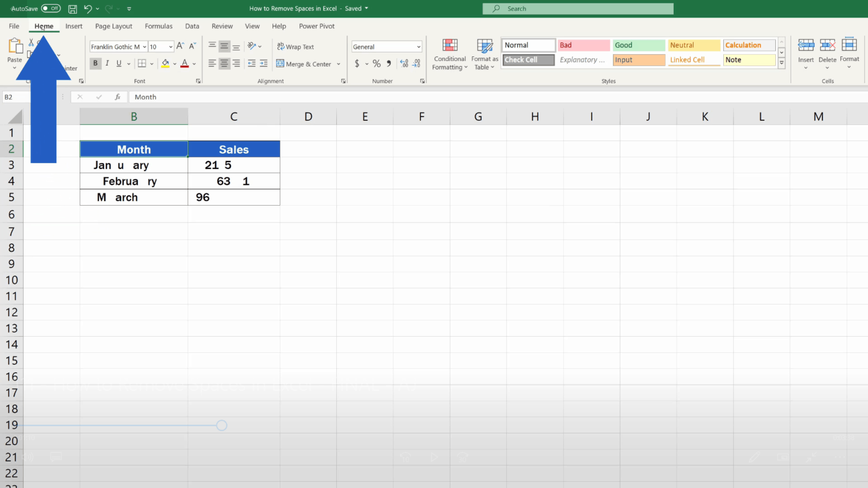Apply the Good cell style
868x488 pixels.
tap(639, 45)
